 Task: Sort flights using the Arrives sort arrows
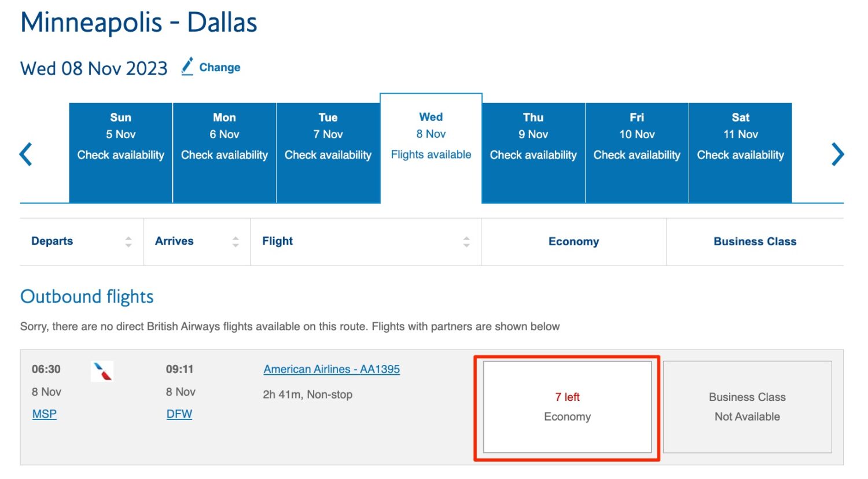pos(236,241)
